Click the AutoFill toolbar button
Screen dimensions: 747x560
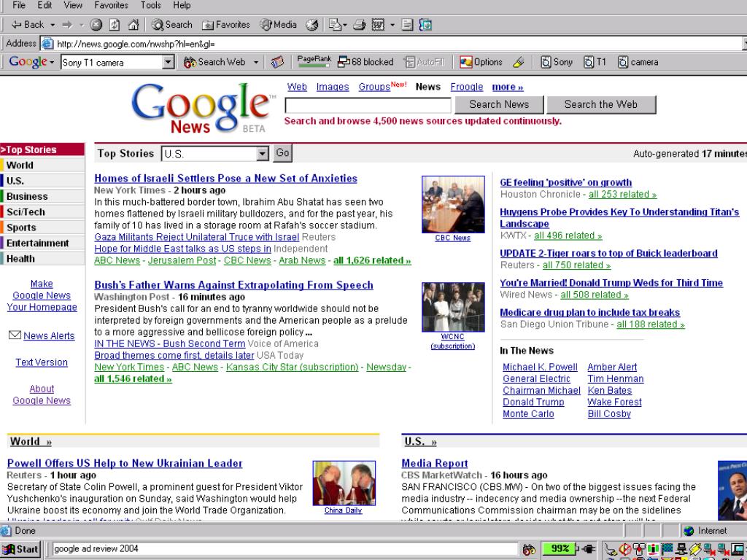tap(425, 62)
